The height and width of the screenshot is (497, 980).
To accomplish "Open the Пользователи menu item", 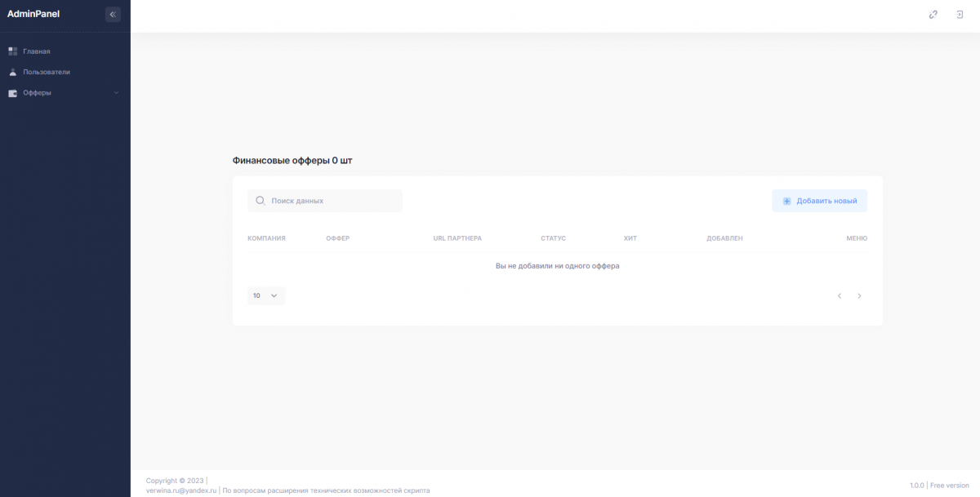I will [x=46, y=72].
